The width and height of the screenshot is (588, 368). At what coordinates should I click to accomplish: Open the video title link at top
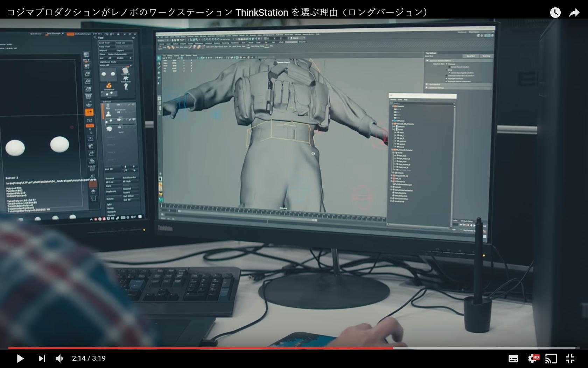pos(217,13)
